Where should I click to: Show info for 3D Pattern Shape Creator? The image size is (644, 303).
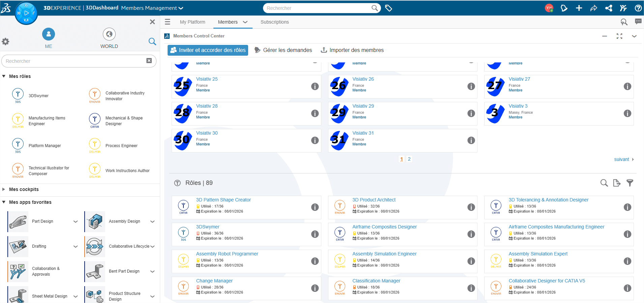[315, 207]
